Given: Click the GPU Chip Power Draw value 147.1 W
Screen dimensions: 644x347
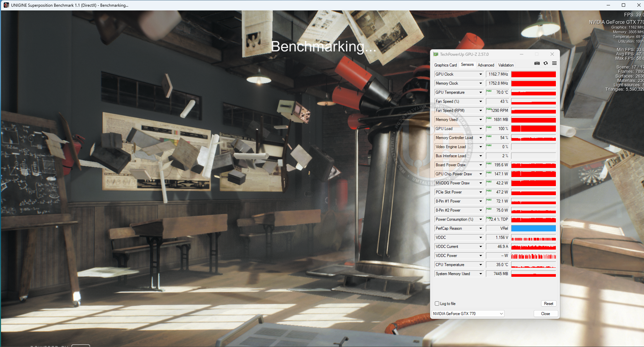Looking at the screenshot, I should click(498, 174).
